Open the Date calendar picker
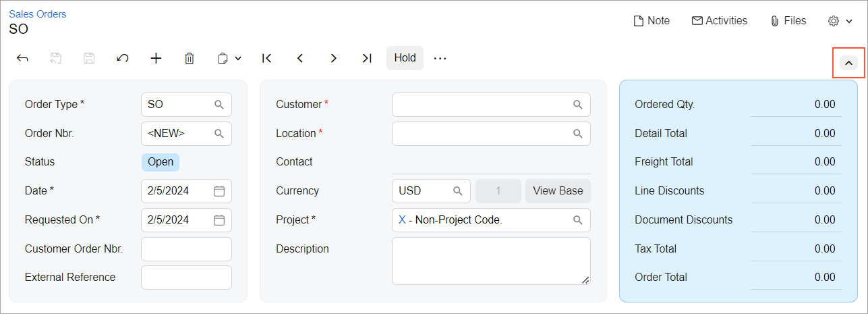 coord(219,191)
